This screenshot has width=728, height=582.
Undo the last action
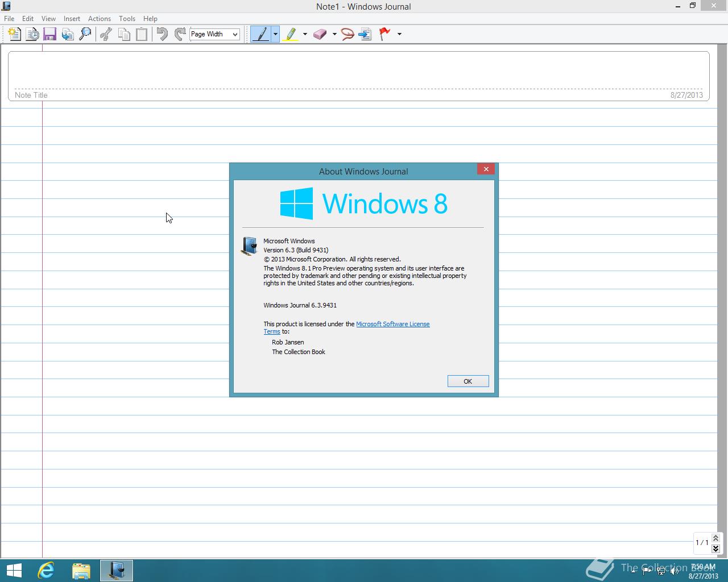(162, 34)
